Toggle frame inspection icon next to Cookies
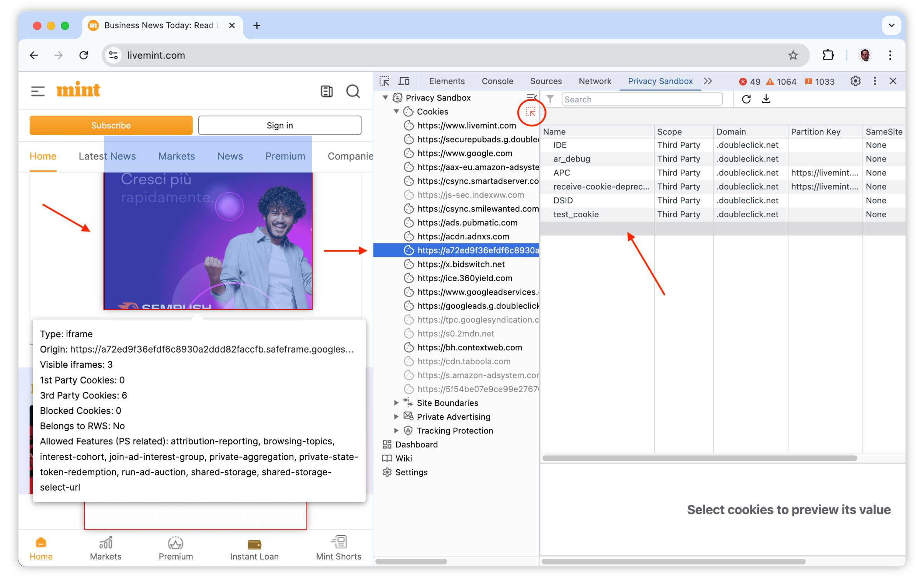924x578 pixels. click(x=531, y=113)
